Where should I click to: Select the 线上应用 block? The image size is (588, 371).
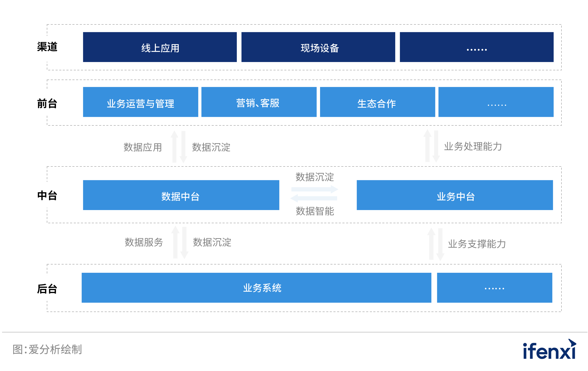click(x=160, y=47)
